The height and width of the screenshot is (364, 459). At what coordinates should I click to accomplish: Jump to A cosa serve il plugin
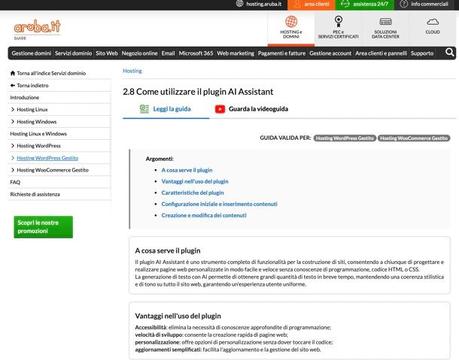click(187, 170)
